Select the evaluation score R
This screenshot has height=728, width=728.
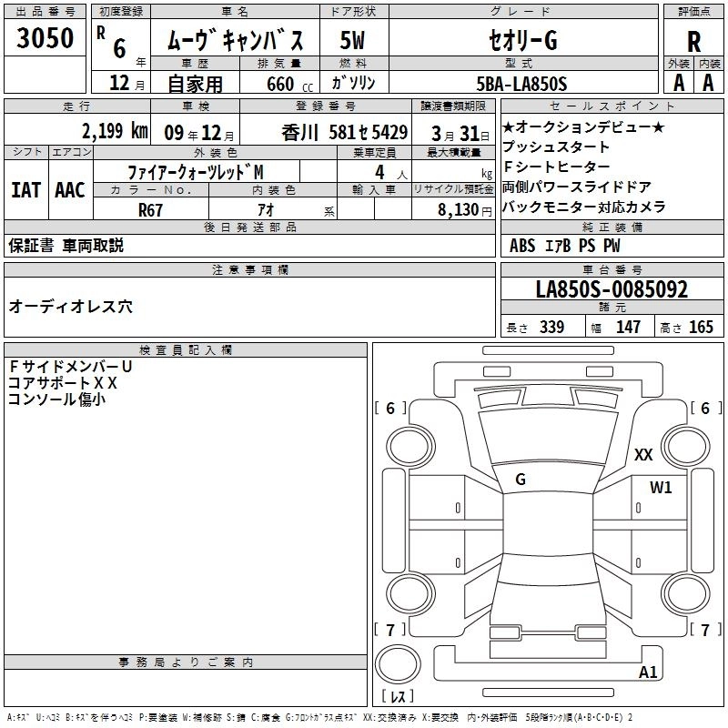[693, 41]
